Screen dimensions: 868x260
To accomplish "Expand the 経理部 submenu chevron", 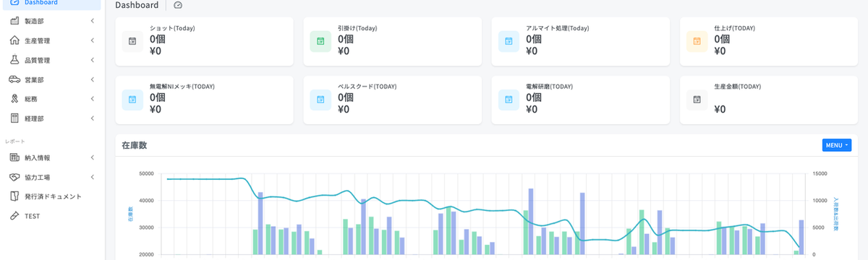I will pos(93,118).
